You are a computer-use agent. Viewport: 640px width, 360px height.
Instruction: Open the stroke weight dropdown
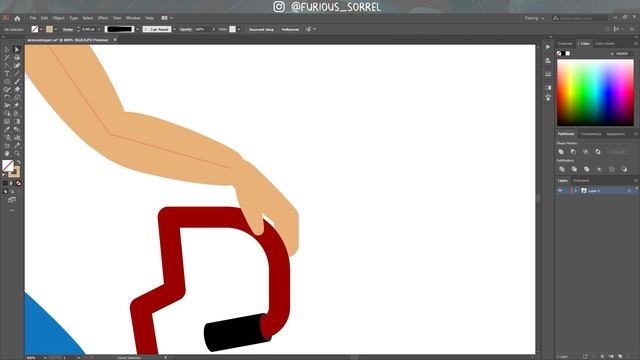(x=99, y=29)
